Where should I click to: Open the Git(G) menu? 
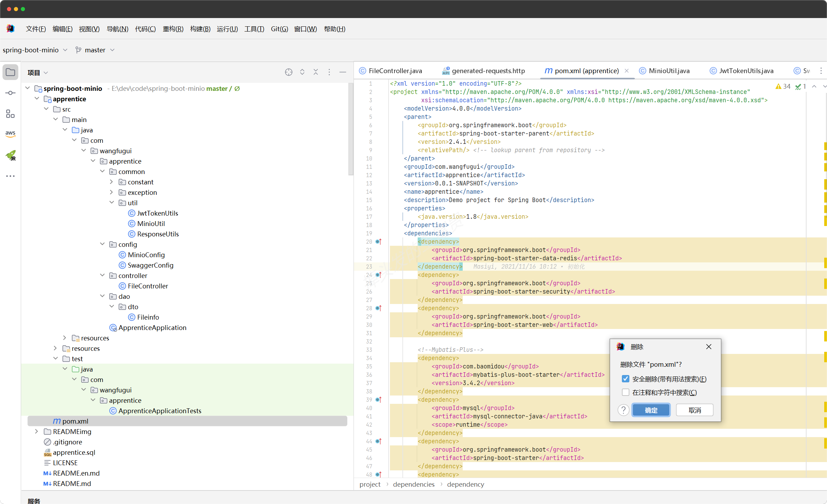coord(279,29)
